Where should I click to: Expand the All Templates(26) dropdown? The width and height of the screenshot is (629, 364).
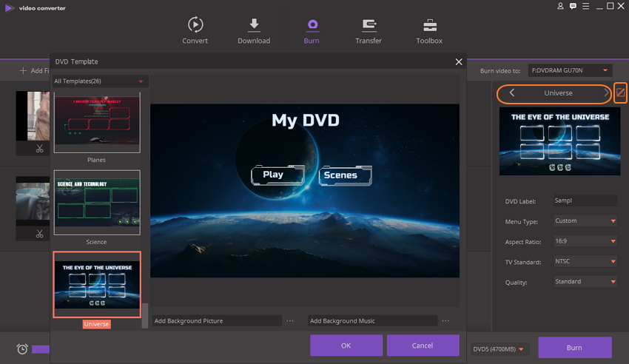[x=141, y=81]
